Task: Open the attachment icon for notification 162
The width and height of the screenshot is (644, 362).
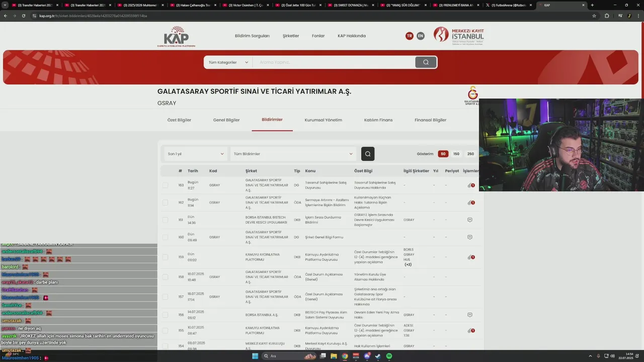Action: click(470, 203)
